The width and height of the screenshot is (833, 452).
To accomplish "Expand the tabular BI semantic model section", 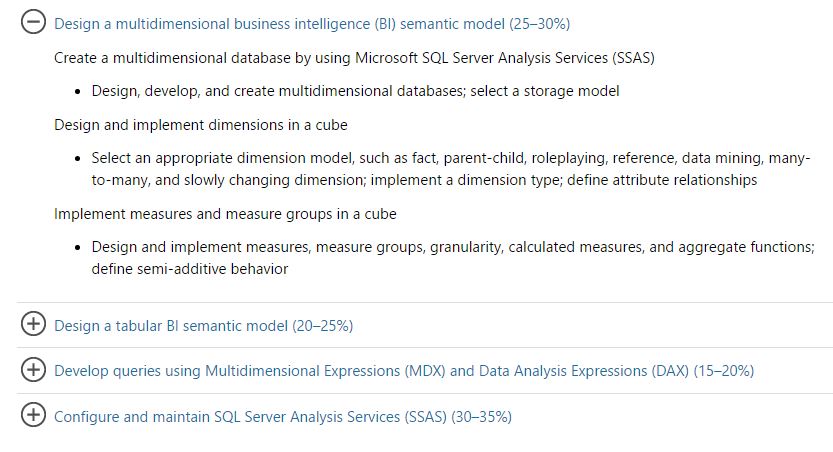I will [33, 325].
